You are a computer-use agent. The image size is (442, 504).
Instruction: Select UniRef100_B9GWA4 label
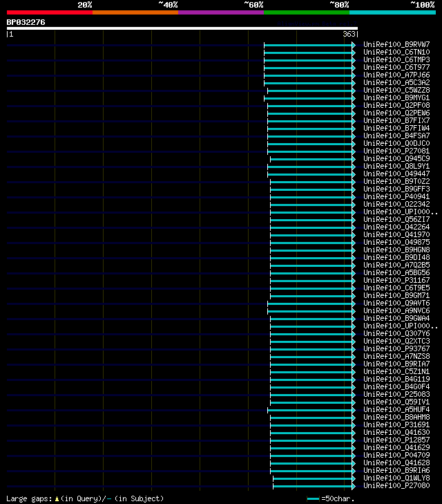[396, 318]
